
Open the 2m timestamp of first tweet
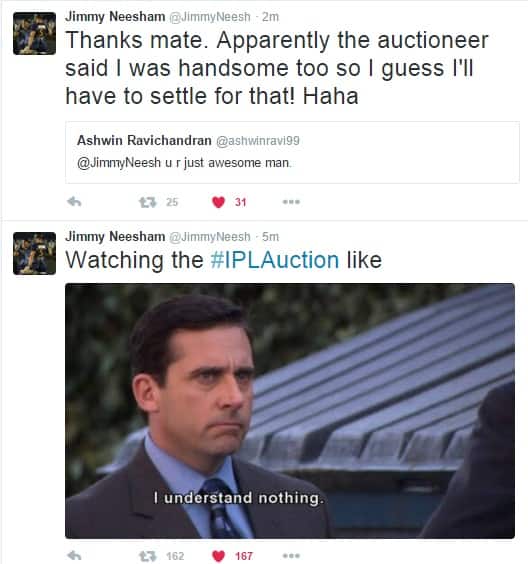coord(270,17)
